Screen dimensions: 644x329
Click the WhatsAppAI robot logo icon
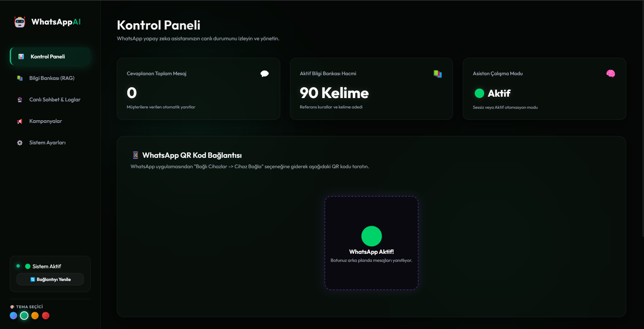click(20, 22)
